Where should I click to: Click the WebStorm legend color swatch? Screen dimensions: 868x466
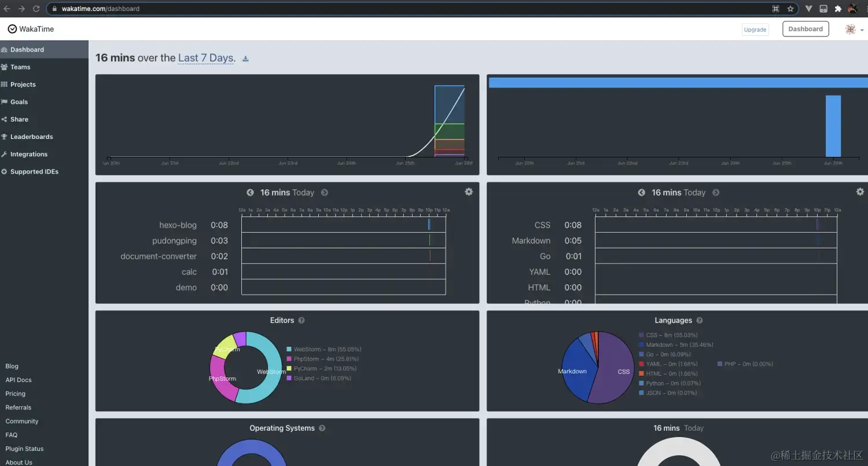[x=289, y=350]
